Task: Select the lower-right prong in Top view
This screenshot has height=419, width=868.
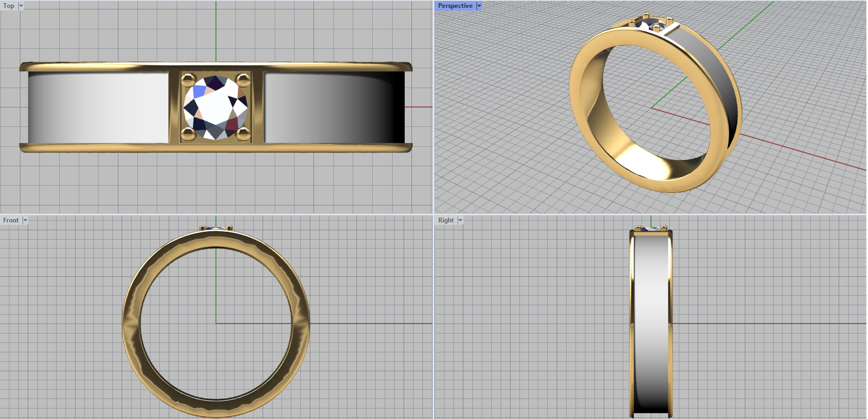Action: point(243,133)
